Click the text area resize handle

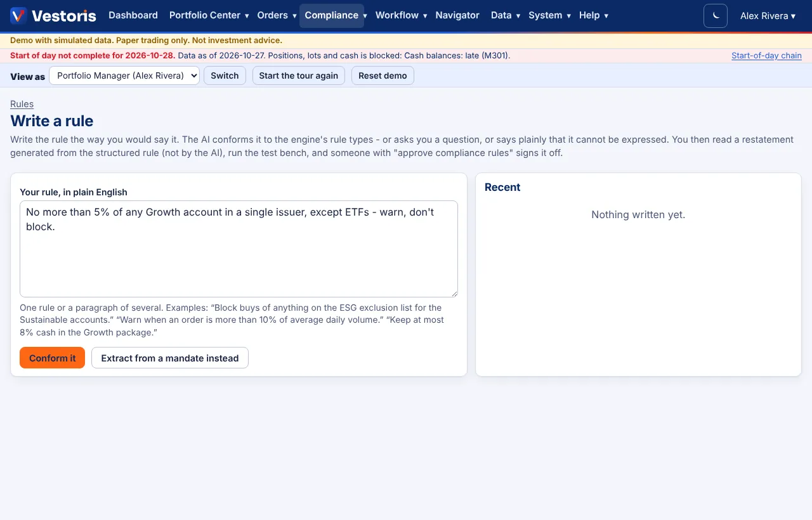pyautogui.click(x=453, y=292)
